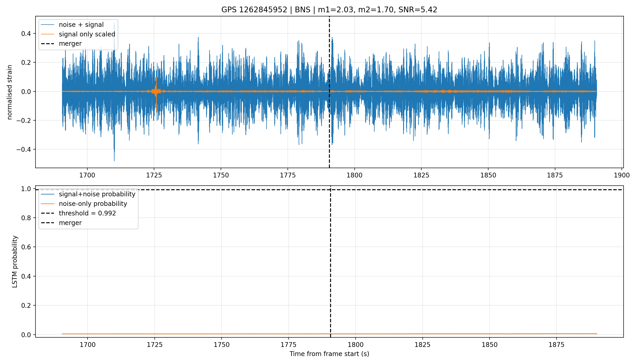This screenshot has width=637, height=364.
Task: Click the 'LSTM probability' y-axis label
Action: (15, 261)
